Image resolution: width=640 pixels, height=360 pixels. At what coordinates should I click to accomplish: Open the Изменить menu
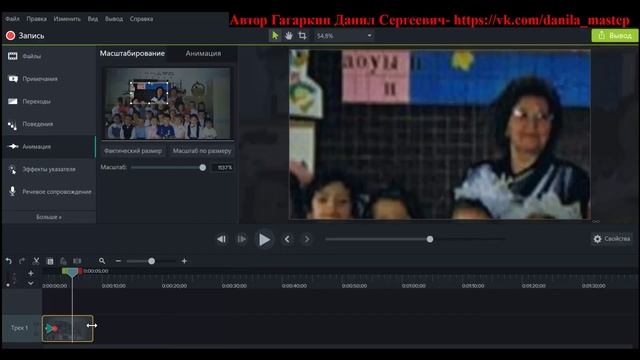click(67, 19)
